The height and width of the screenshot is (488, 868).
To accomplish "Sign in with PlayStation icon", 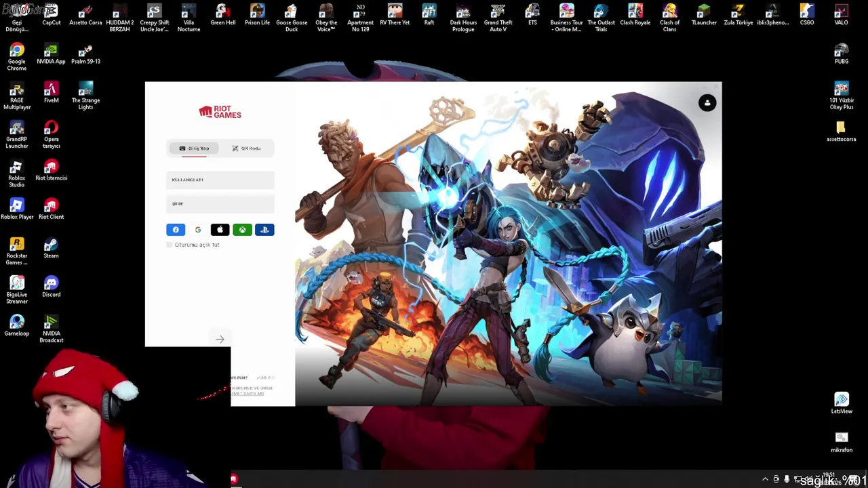I will coord(264,230).
